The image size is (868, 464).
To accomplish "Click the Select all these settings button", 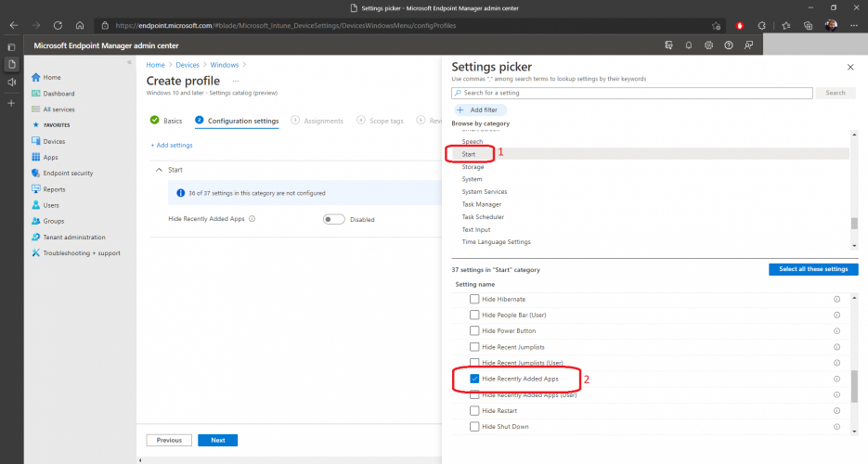I will click(x=807, y=269).
